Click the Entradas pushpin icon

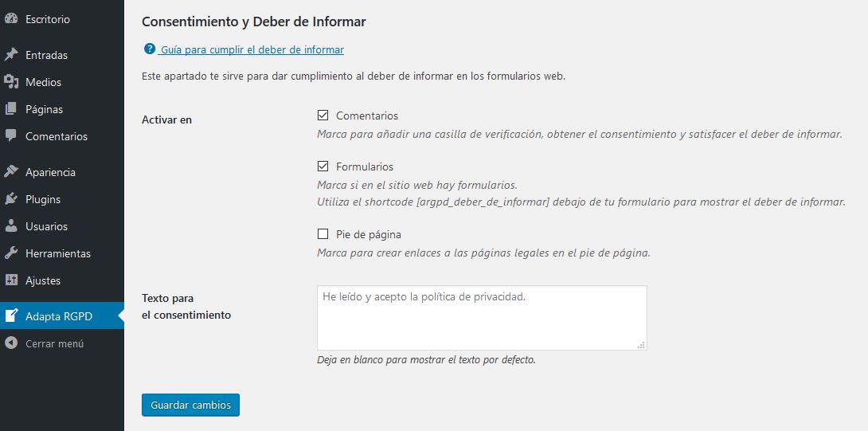click(x=11, y=55)
